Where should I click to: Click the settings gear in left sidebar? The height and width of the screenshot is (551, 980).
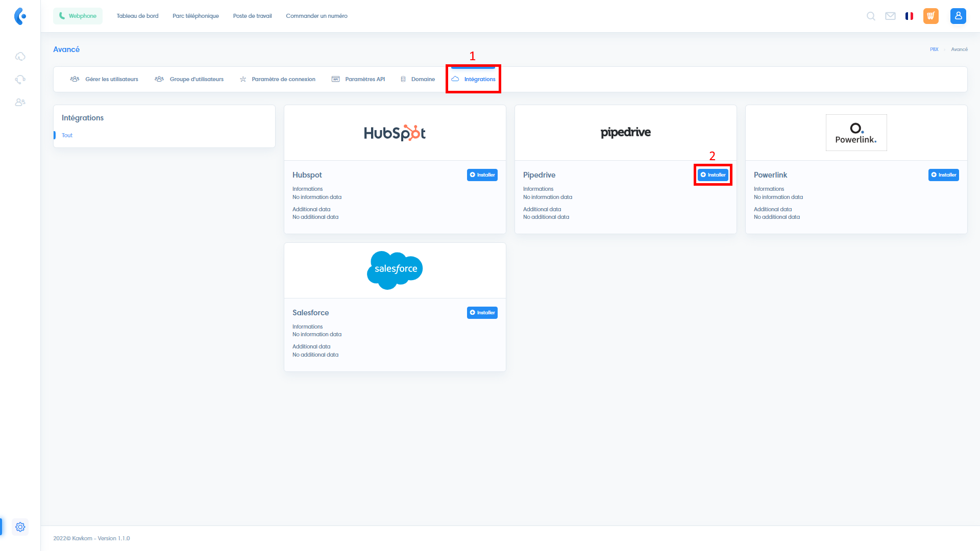coord(20,527)
